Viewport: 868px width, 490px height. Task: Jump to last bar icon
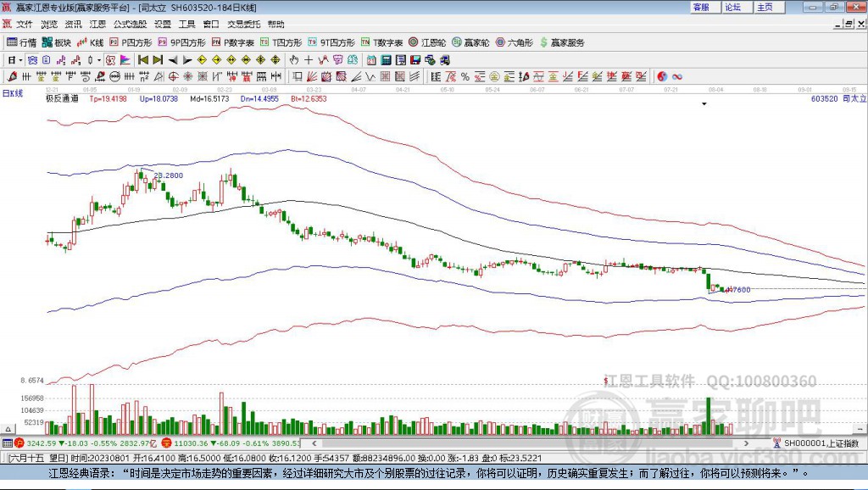point(158,60)
